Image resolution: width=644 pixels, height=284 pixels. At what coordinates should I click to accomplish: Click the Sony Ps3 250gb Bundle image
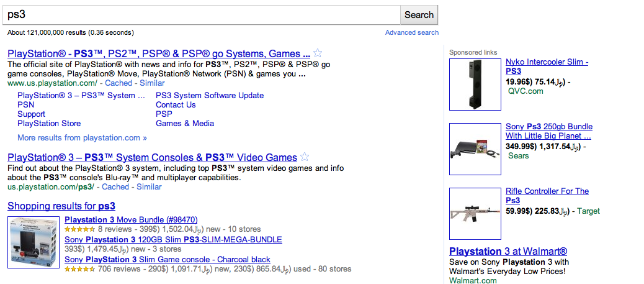(x=475, y=149)
